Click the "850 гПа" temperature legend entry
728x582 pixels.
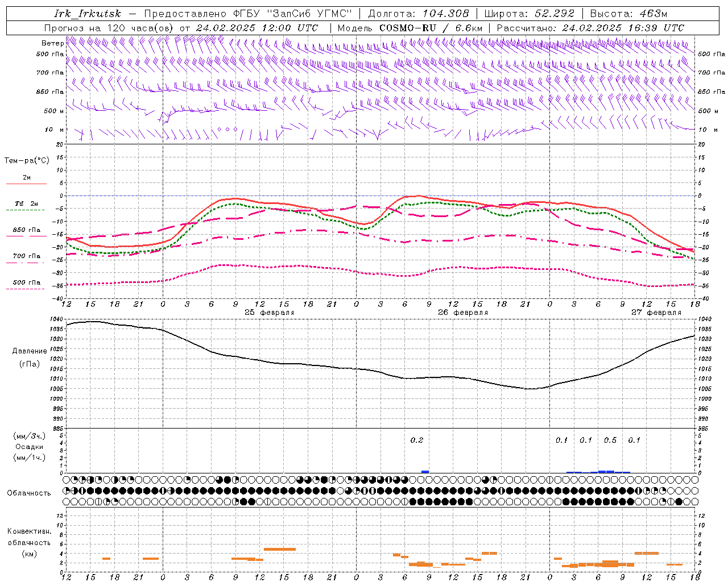(x=26, y=230)
